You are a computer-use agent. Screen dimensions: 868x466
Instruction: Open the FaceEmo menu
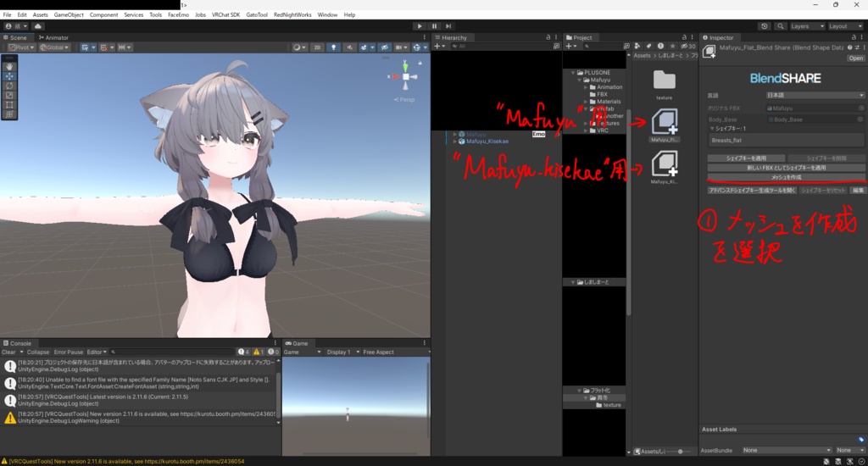pos(178,15)
